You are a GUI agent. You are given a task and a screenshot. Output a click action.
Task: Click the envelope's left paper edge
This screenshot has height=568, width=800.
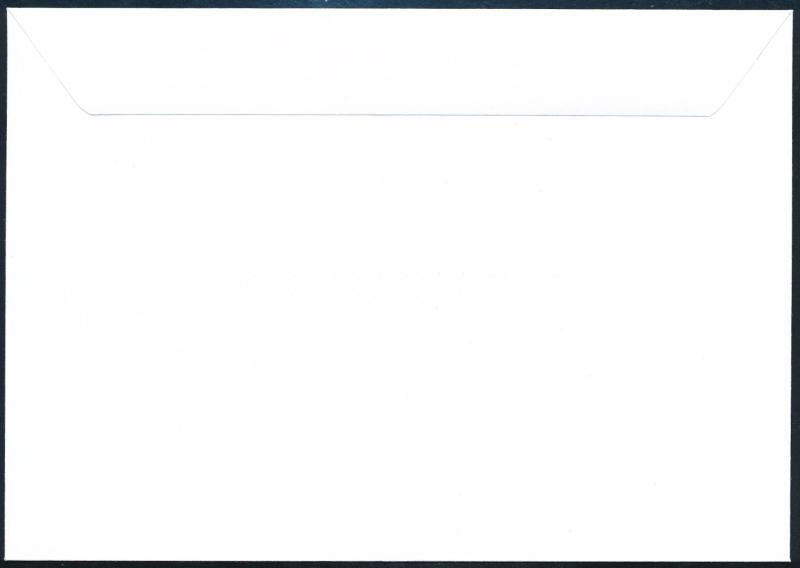pos(7,284)
